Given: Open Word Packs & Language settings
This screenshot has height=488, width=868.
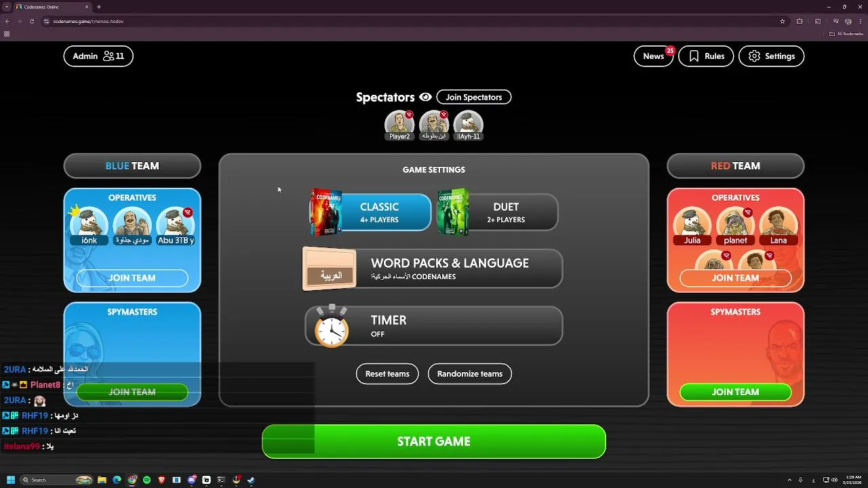Looking at the screenshot, I should [433, 269].
